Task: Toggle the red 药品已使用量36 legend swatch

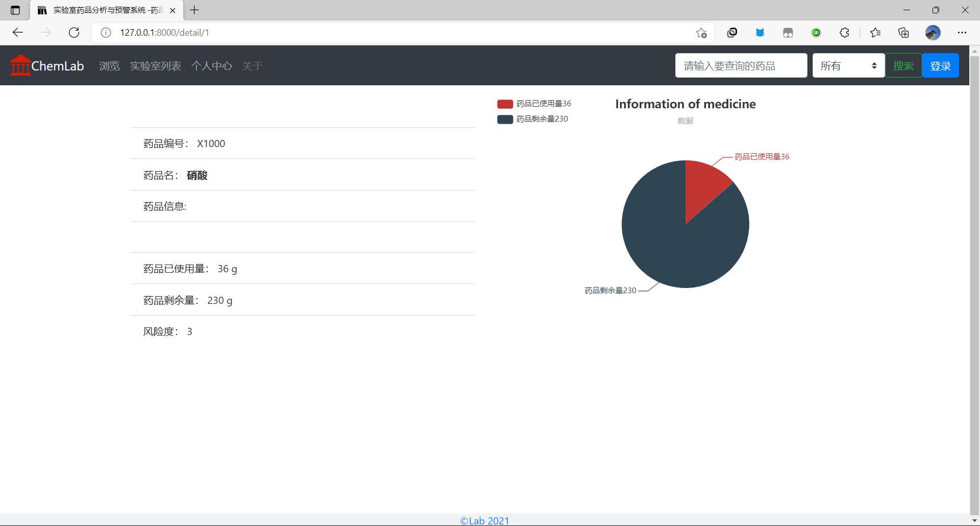Action: pyautogui.click(x=505, y=104)
